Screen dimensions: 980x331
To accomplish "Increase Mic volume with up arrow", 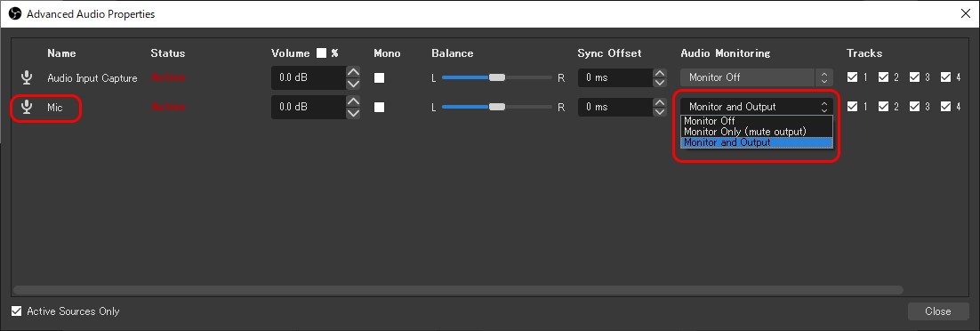I will click(353, 101).
